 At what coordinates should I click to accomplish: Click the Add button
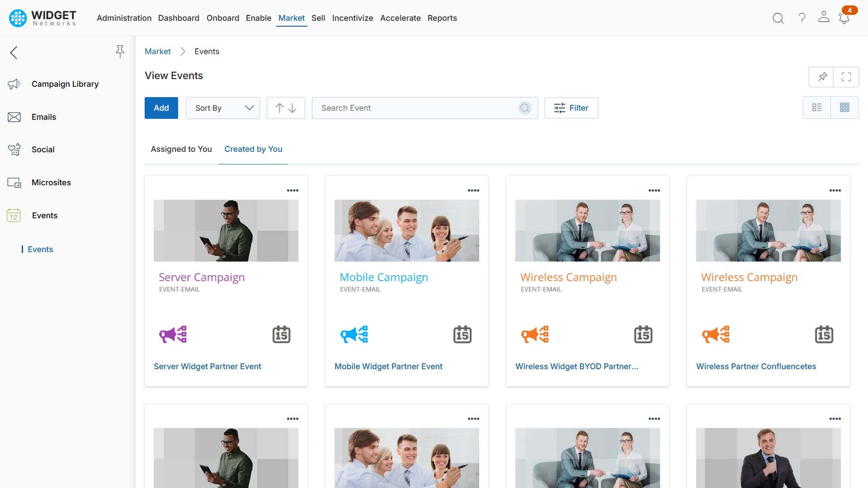coord(161,108)
